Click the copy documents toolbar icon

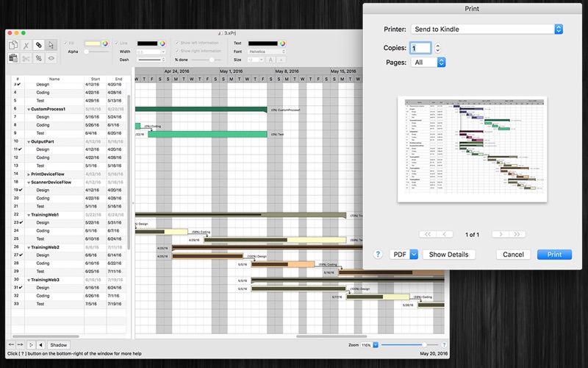(13, 45)
